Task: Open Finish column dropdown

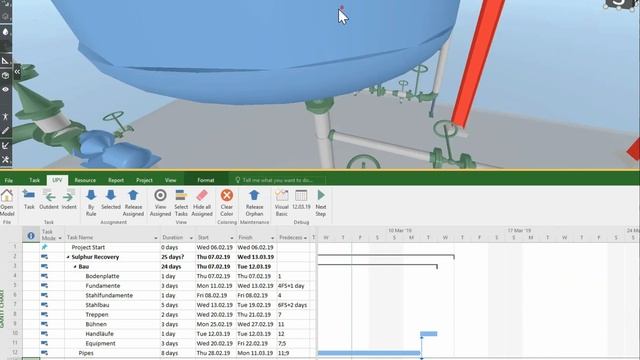Action: coord(272,238)
